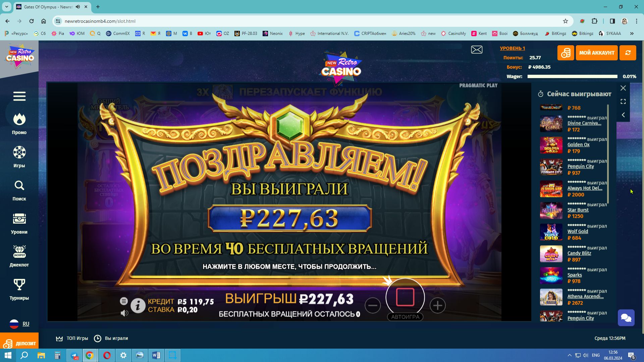Image resolution: width=644 pixels, height=362 pixels.
Task: Mute the Gates Of Olympus browser tab
Action: click(x=78, y=7)
